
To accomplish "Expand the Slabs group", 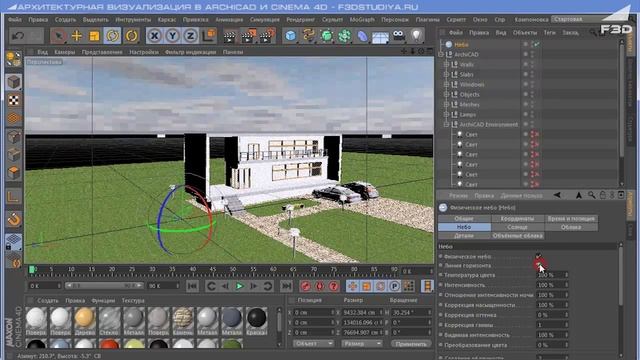I will click(x=447, y=74).
